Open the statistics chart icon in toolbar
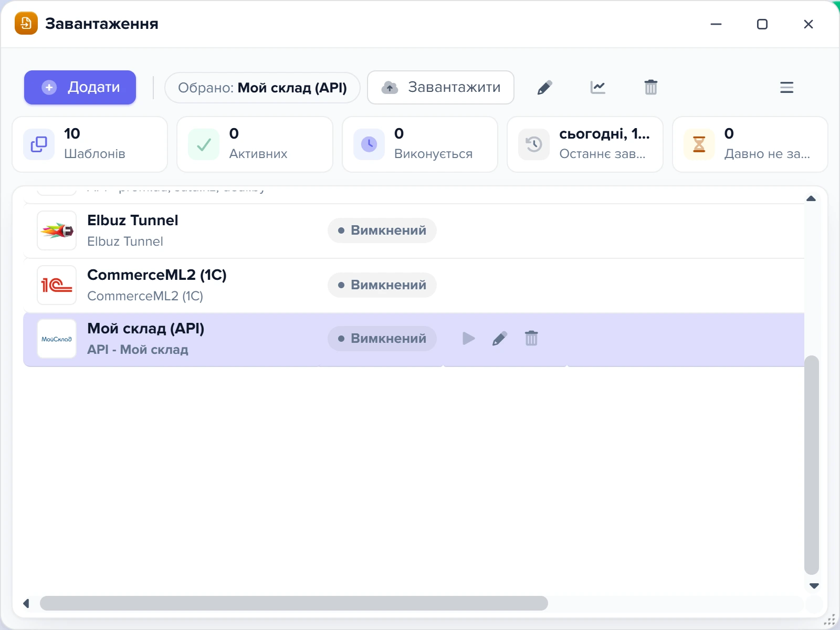 tap(597, 87)
